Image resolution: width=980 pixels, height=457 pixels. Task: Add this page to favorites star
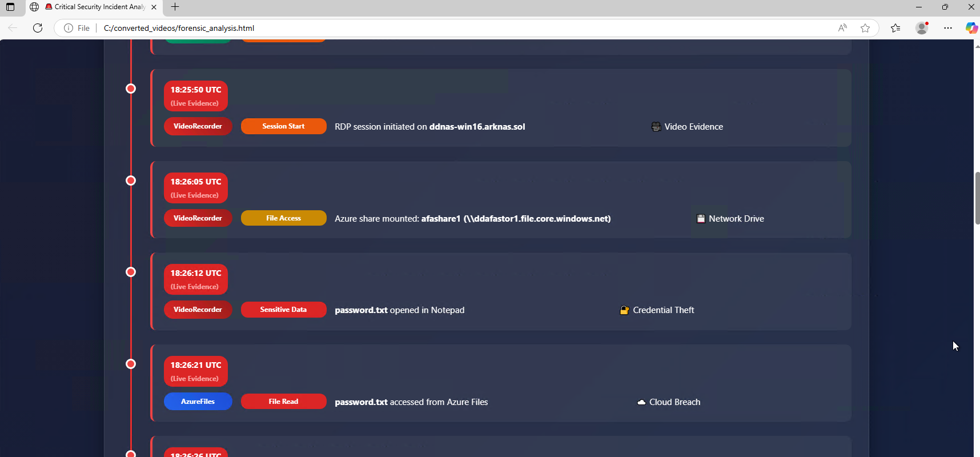(865, 28)
